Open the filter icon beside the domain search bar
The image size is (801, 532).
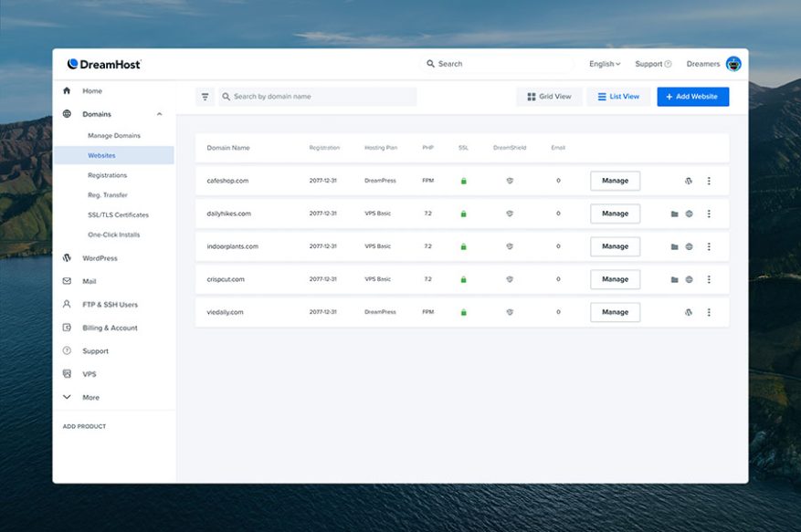204,96
